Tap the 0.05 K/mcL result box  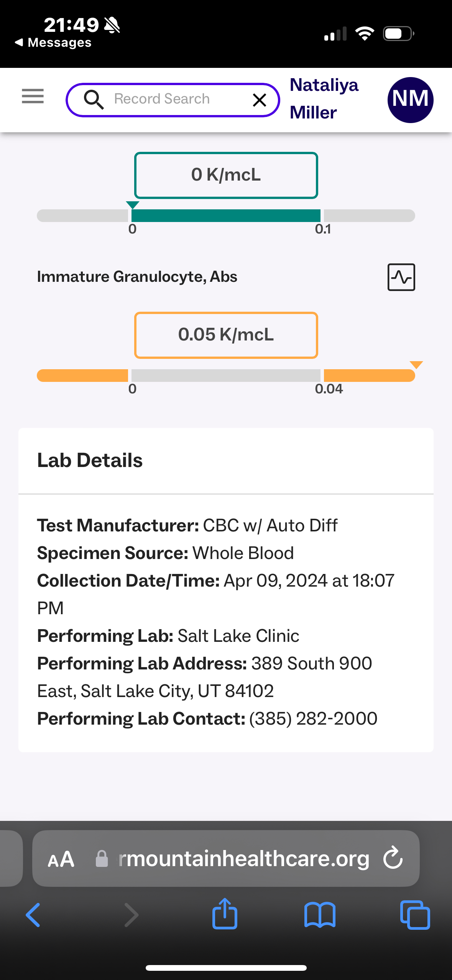point(226,335)
